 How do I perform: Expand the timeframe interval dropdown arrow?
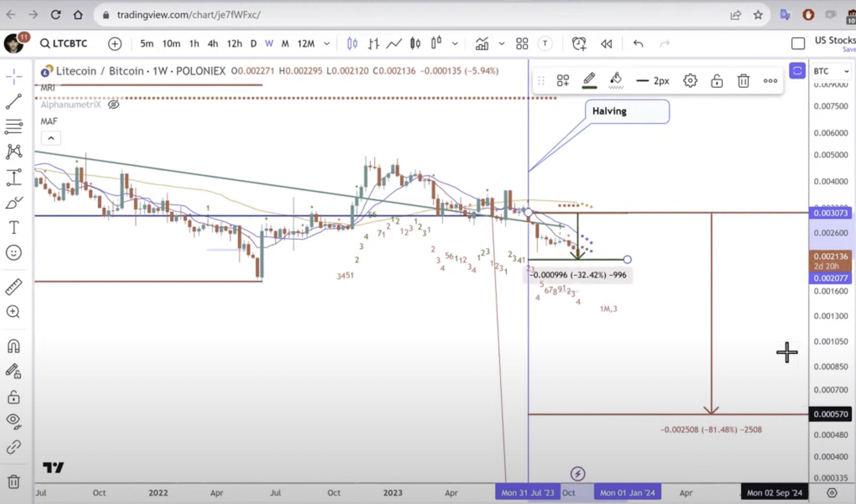click(327, 44)
